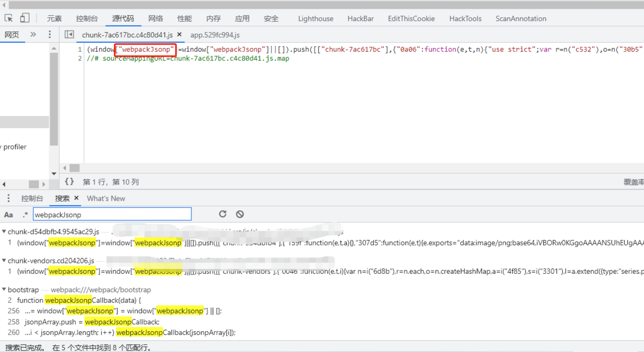
Task: Hide the sources navigator panel
Action: coord(69,34)
